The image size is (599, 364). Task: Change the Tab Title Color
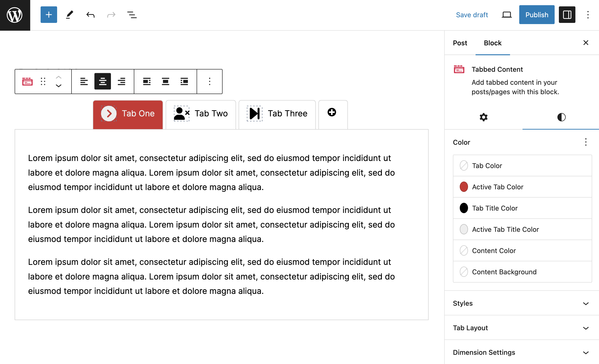[523, 208]
